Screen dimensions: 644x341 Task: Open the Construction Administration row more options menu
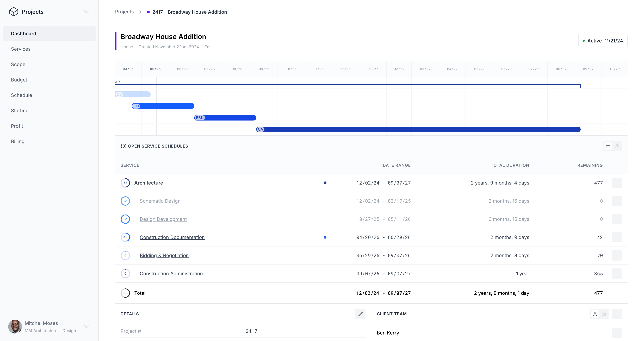coord(617,274)
